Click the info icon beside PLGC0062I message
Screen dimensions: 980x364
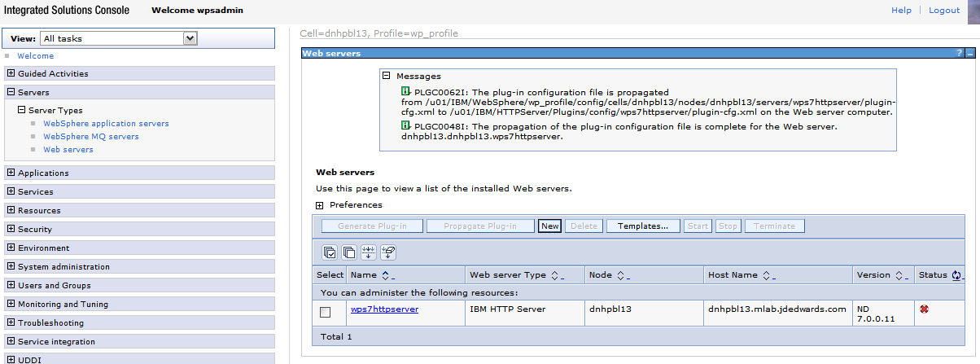point(405,91)
